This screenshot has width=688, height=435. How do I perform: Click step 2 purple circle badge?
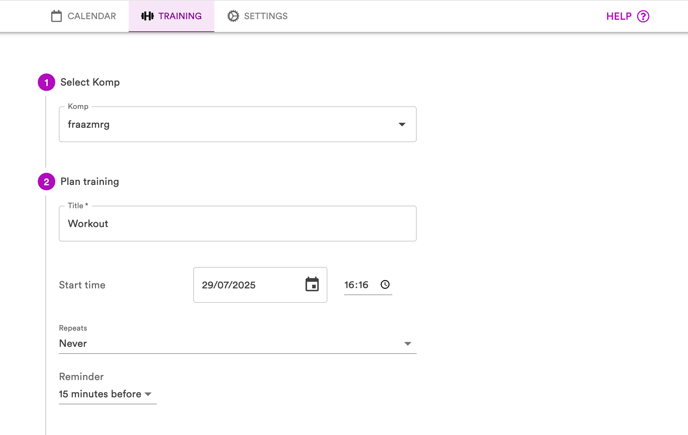click(47, 181)
